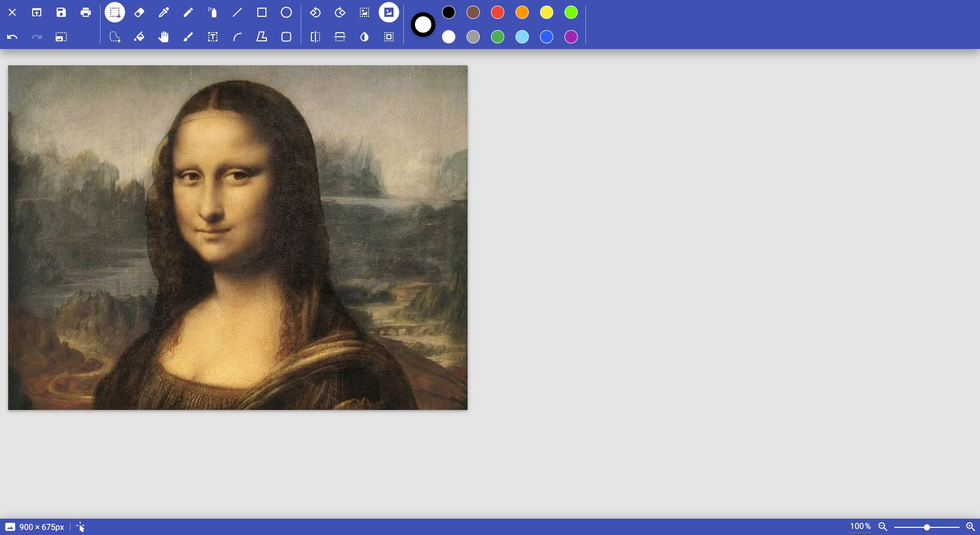Open the active color chooser circle
This screenshot has width=980, height=535.
pyautogui.click(x=423, y=25)
